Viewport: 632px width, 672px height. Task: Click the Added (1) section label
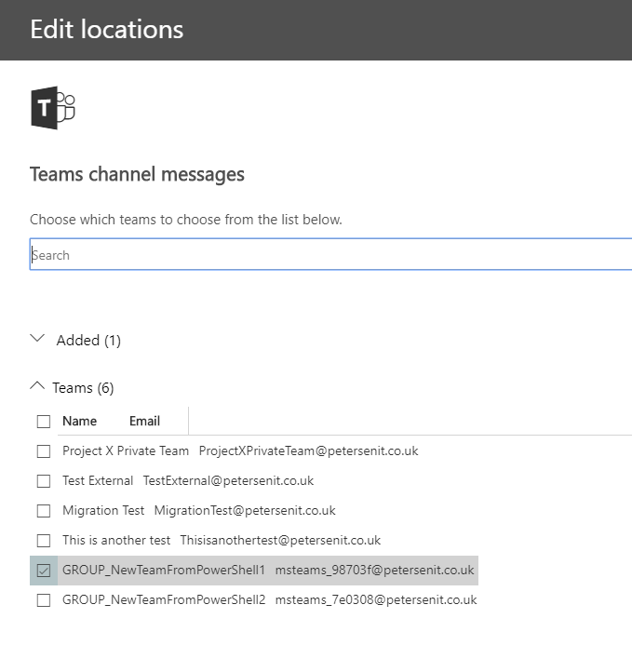(x=88, y=341)
